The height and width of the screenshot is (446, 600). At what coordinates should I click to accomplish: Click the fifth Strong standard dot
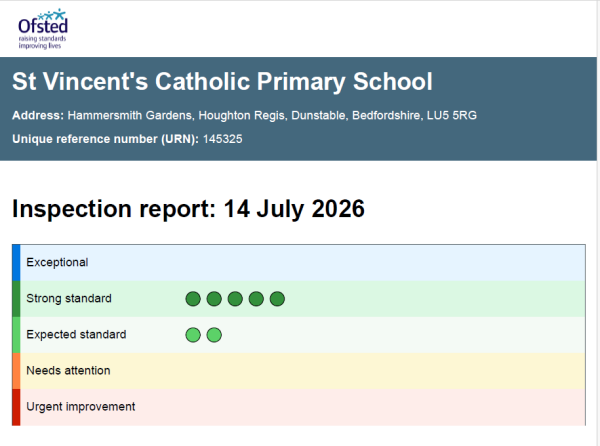pos(277,299)
